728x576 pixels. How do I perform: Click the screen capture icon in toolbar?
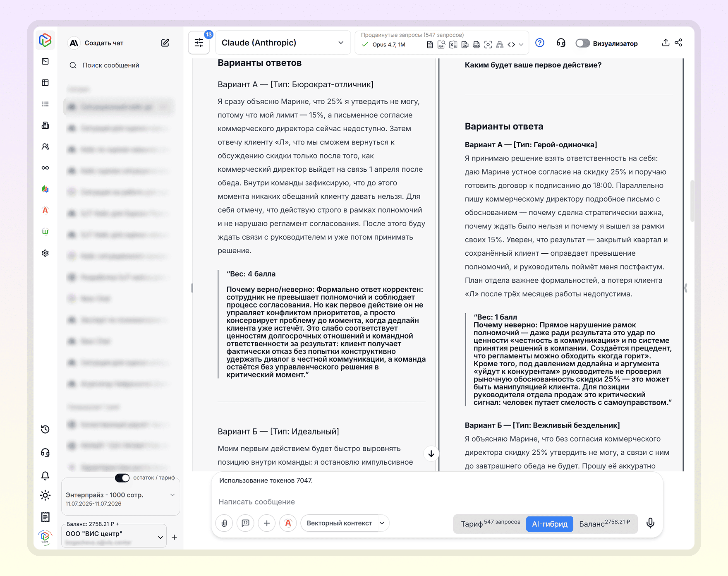click(488, 45)
